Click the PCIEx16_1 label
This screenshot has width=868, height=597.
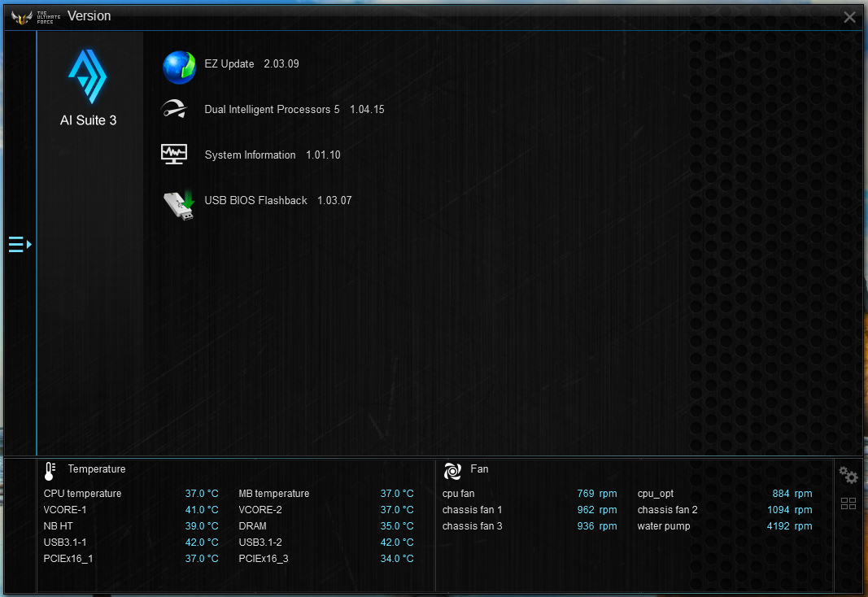[x=68, y=558]
